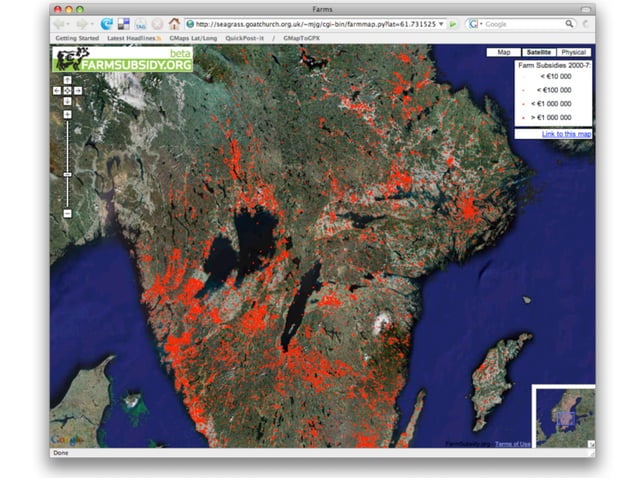The image size is (638, 478).
Task: Click the browser Forward arrow button
Action: [84, 23]
